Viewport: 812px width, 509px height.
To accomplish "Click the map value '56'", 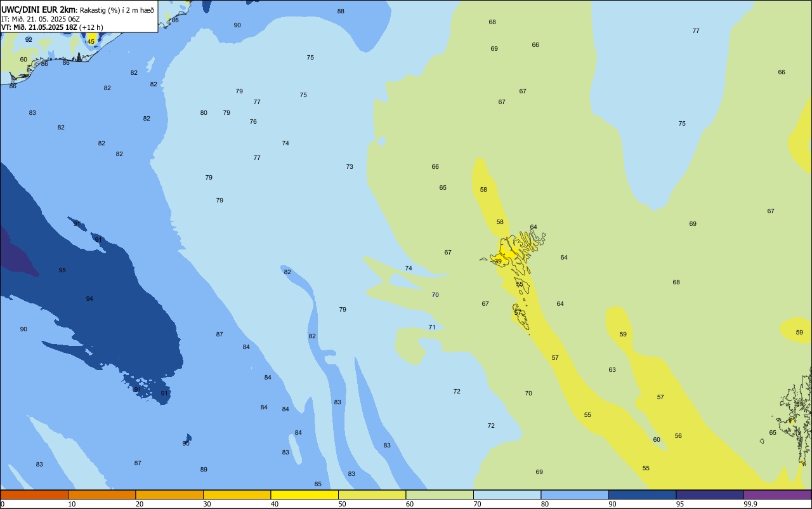I will click(x=678, y=436).
